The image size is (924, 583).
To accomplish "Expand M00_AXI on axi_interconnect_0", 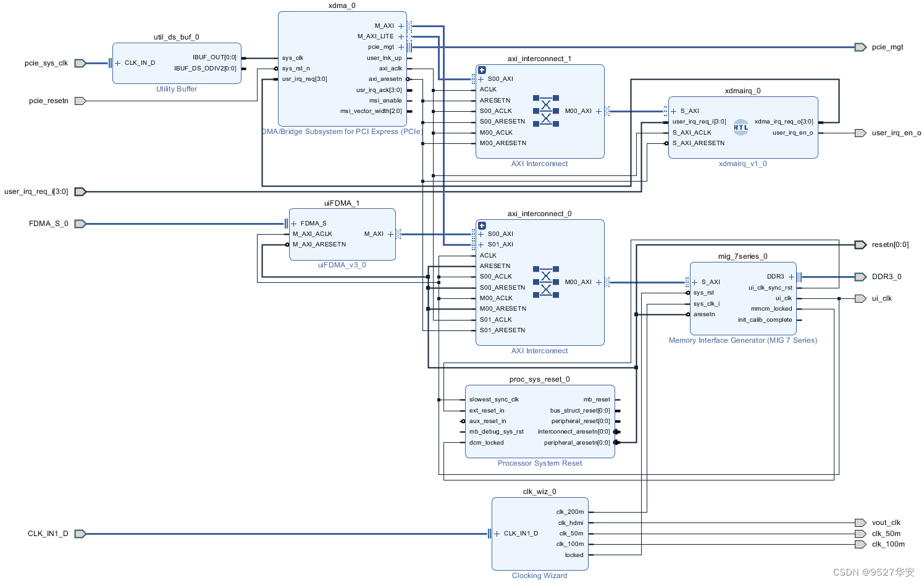I will (x=598, y=282).
